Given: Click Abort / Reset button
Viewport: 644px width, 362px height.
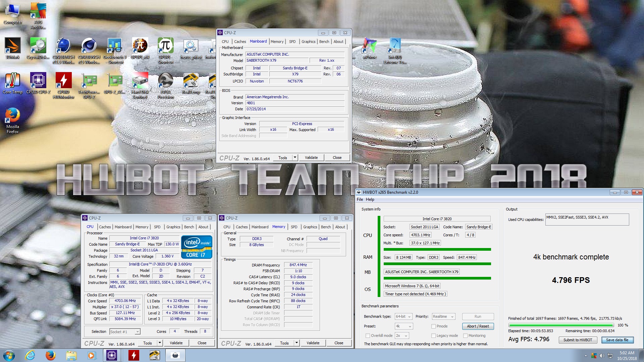Looking at the screenshot, I should point(478,326).
